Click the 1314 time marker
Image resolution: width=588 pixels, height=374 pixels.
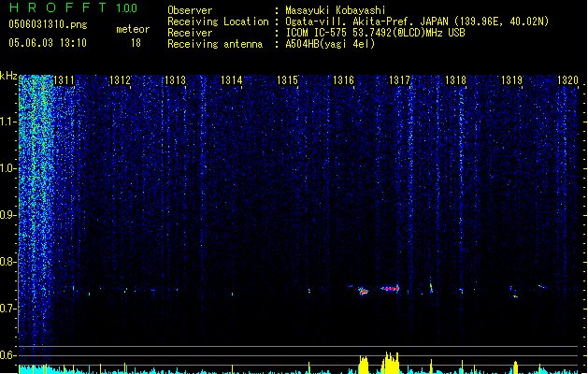[232, 80]
